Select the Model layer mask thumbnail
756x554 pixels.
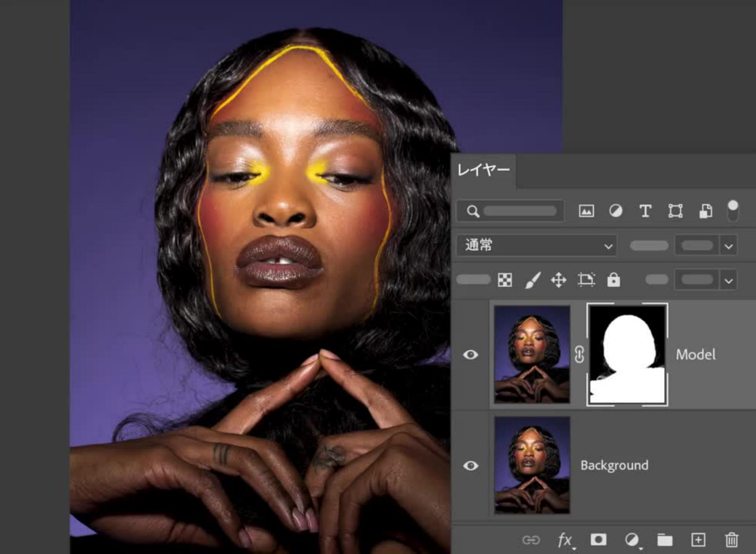(627, 355)
